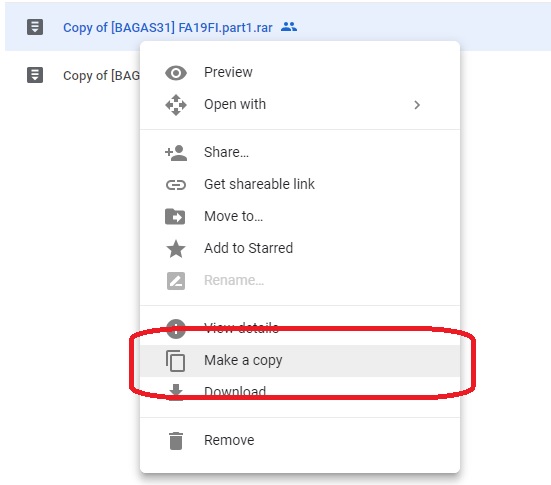Choose Preview from the context menu

[x=300, y=73]
